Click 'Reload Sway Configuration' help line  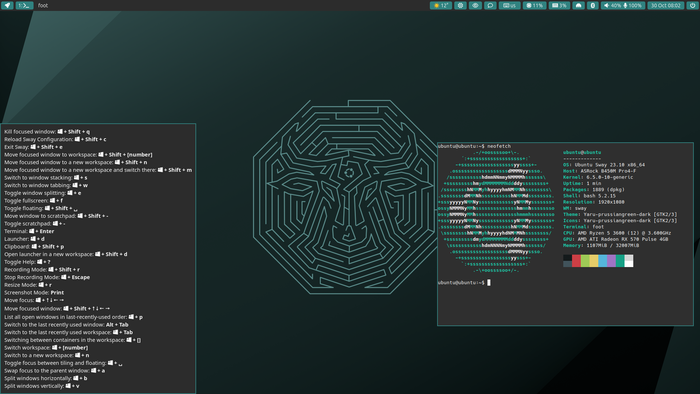tap(55, 139)
